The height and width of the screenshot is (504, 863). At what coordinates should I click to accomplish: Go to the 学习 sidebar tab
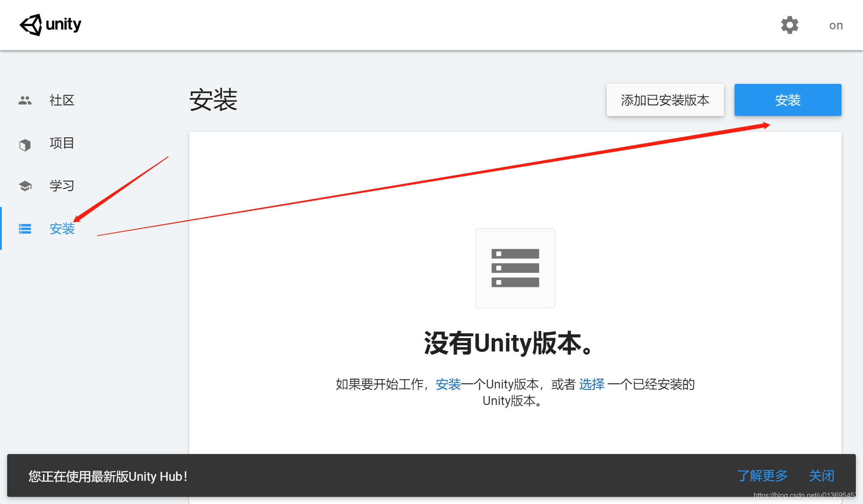(62, 186)
